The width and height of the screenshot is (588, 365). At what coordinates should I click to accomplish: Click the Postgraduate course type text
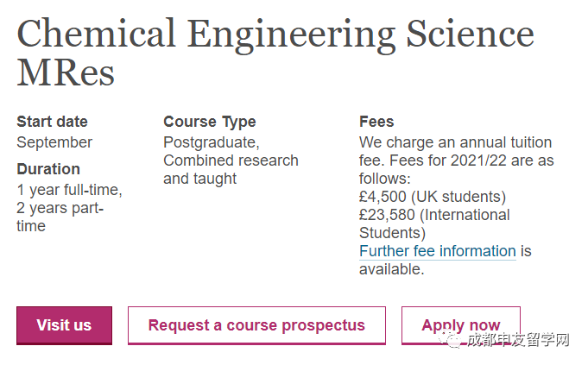tap(212, 142)
